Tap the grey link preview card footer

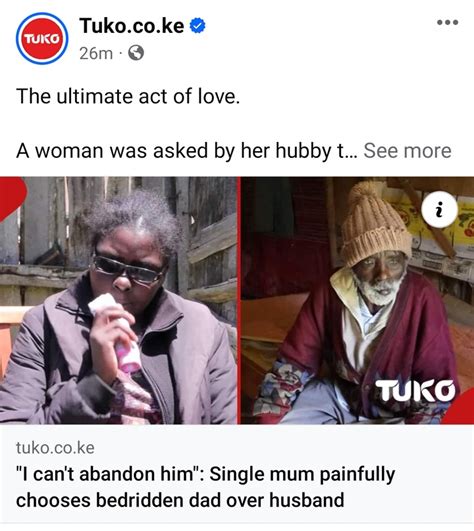click(x=237, y=474)
